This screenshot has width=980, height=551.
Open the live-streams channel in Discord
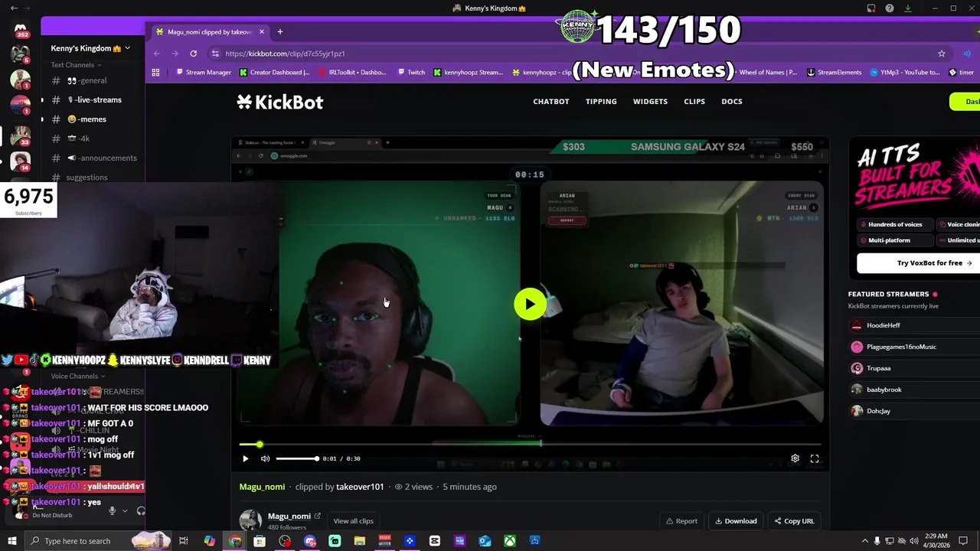pyautogui.click(x=93, y=99)
